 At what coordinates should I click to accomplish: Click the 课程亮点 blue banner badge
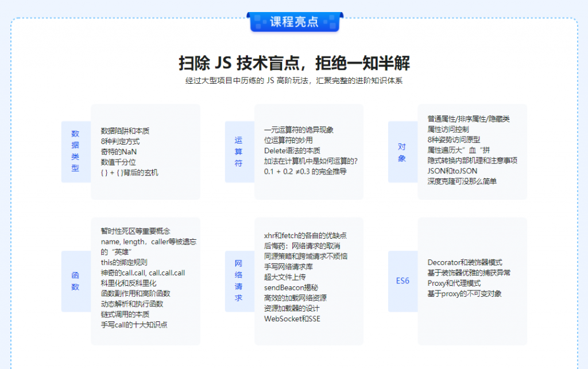click(x=294, y=21)
